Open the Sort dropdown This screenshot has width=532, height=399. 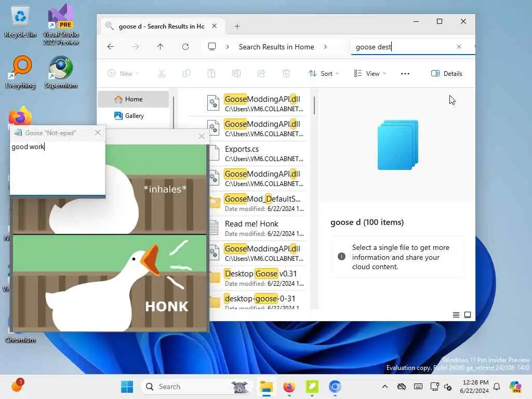[324, 74]
